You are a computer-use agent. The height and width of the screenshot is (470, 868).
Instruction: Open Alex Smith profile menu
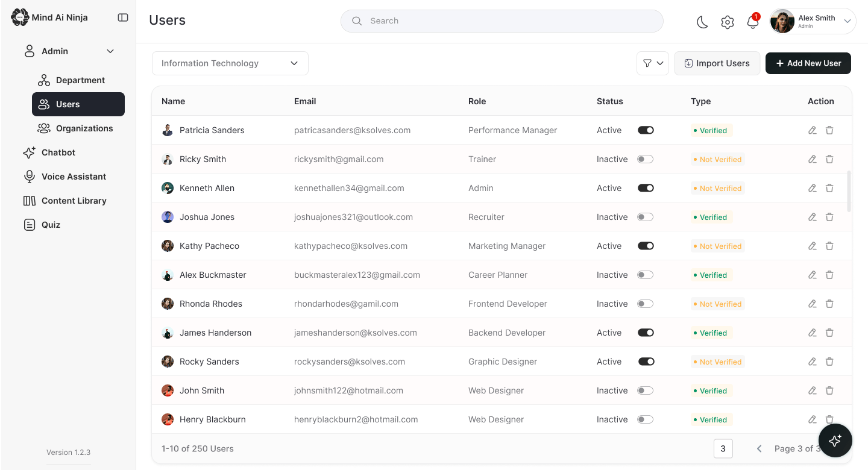pos(813,21)
